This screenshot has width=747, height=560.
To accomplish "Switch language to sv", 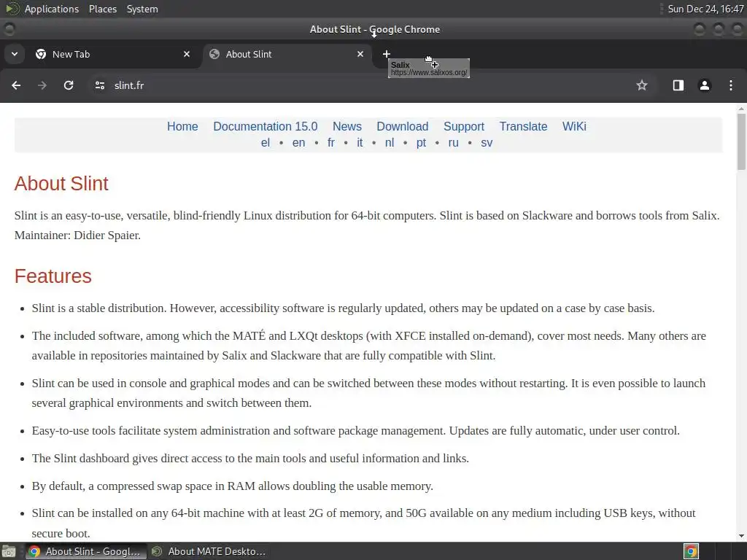I will tap(487, 143).
